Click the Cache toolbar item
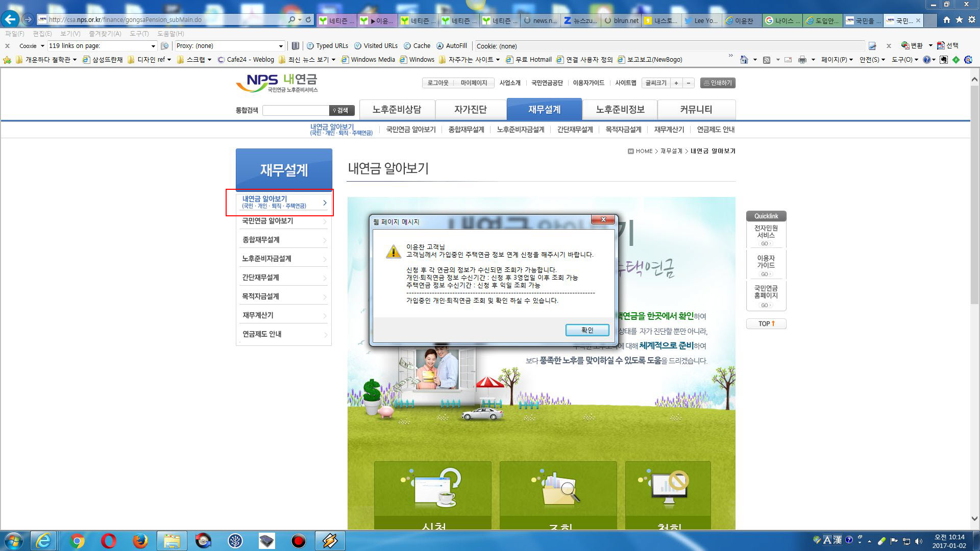The height and width of the screenshot is (551, 980). pos(417,46)
